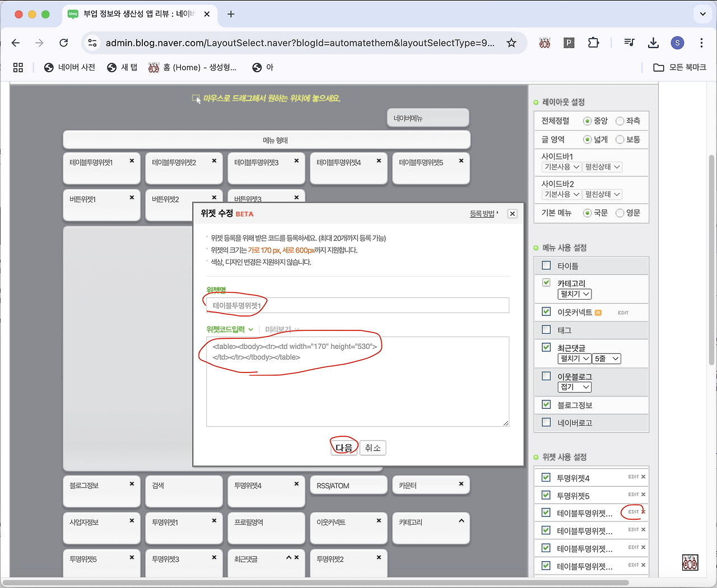Bookmark this page with the star icon
Viewport: 717px width, 588px height.
(511, 43)
